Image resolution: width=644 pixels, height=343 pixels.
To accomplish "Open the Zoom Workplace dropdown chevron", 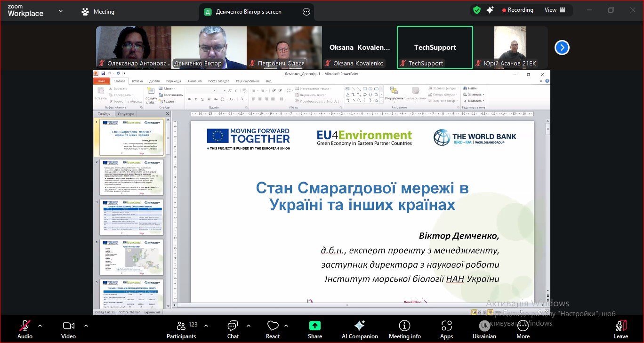I will coord(60,11).
